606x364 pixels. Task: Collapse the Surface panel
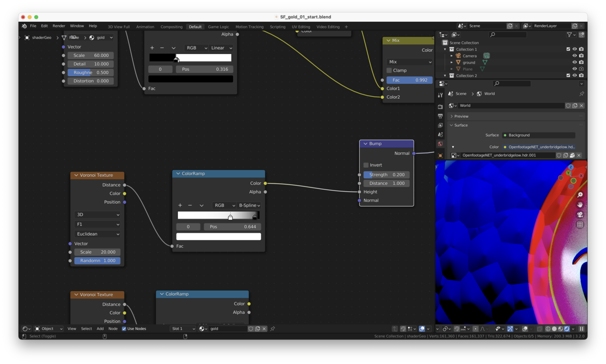coord(451,125)
